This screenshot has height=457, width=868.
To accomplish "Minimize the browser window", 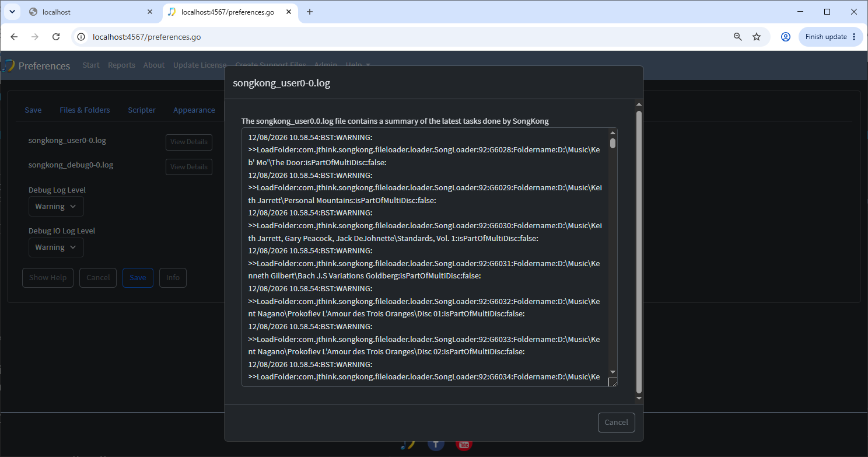I will 800,12.
